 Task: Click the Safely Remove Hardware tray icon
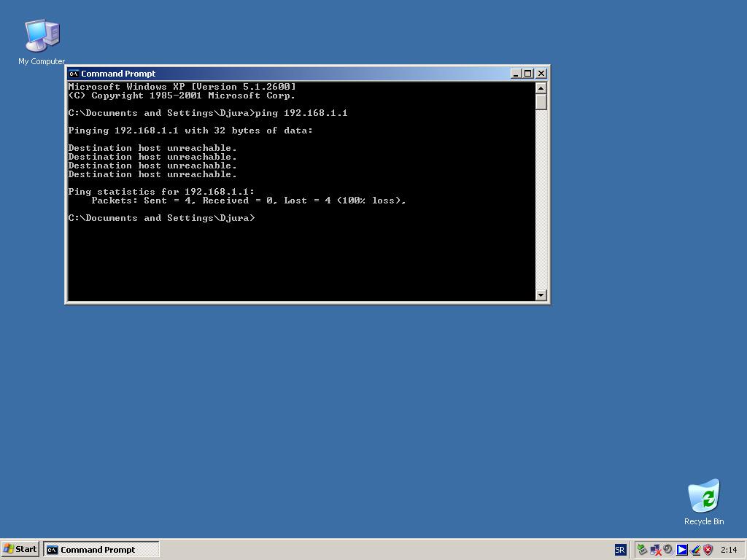[x=642, y=550]
